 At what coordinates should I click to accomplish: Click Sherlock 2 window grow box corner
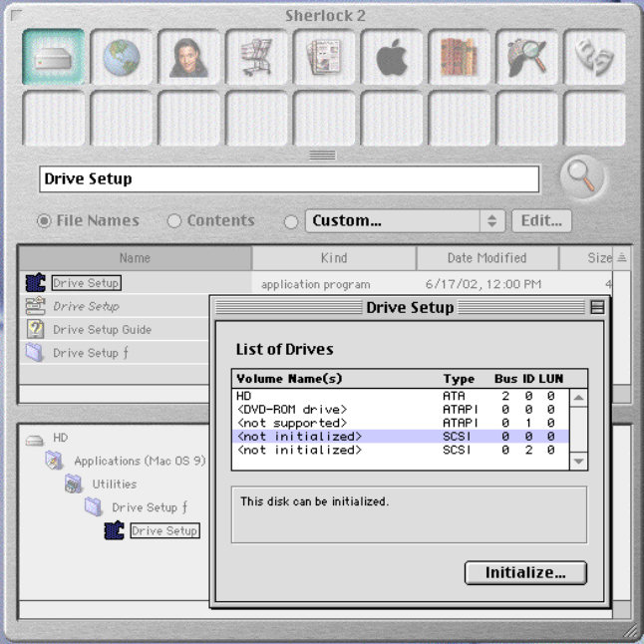[629, 630]
